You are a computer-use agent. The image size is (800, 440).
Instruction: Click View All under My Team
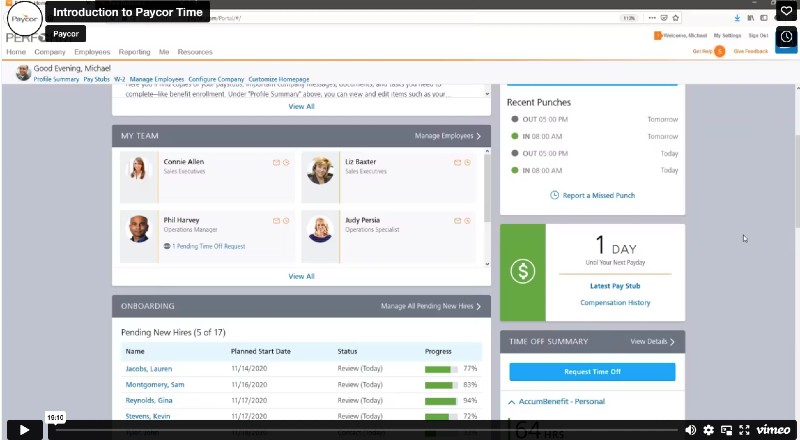click(302, 276)
